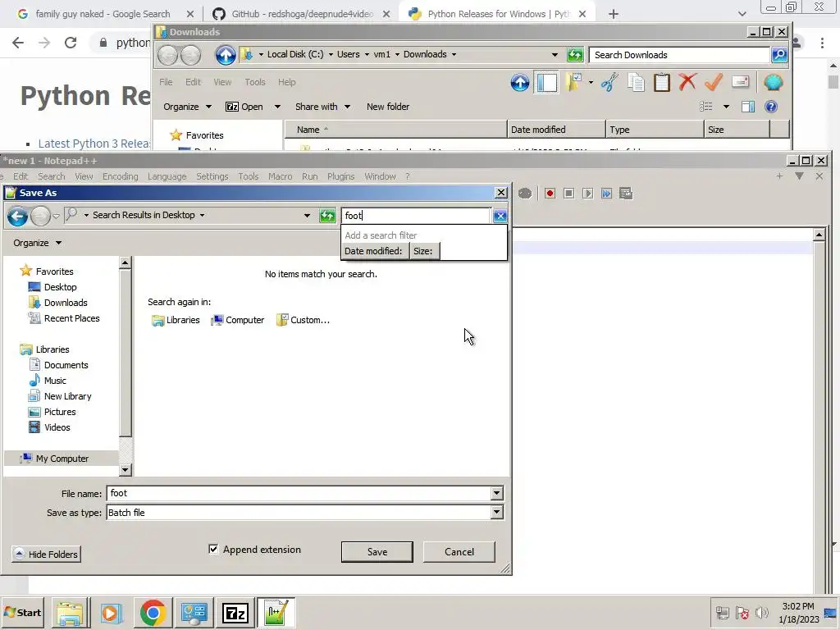The width and height of the screenshot is (840, 630).
Task: Sort by Date modified column in Downloads
Action: [556, 130]
